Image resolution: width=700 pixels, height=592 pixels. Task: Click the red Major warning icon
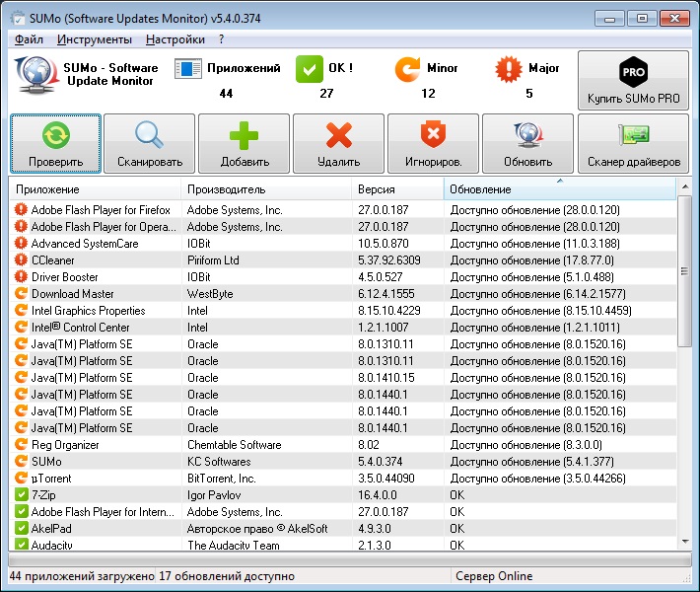pyautogui.click(x=509, y=69)
